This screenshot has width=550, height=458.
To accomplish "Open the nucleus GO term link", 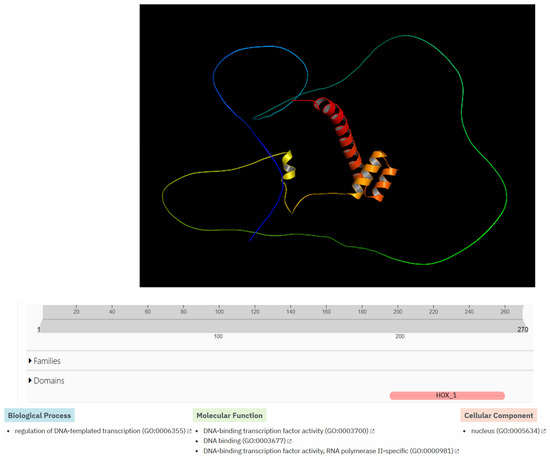I will point(505,431).
